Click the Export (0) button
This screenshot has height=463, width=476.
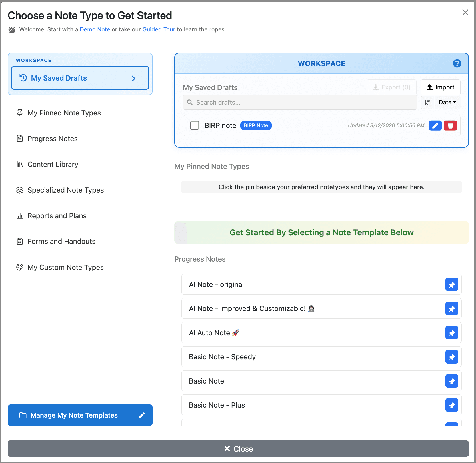[391, 87]
